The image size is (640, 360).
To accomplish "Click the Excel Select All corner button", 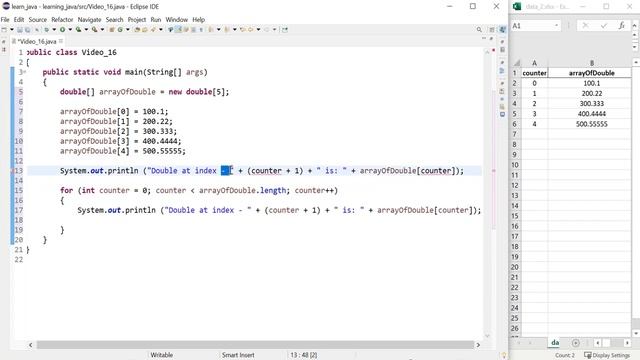I will (x=516, y=63).
